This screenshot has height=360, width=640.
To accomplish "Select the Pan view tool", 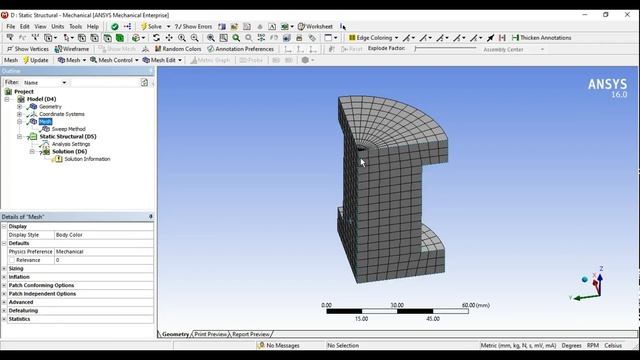I will [x=169, y=38].
